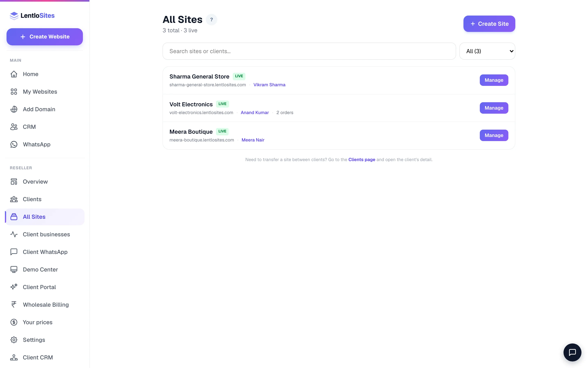Click the LentloSites logo icon

pos(14,16)
